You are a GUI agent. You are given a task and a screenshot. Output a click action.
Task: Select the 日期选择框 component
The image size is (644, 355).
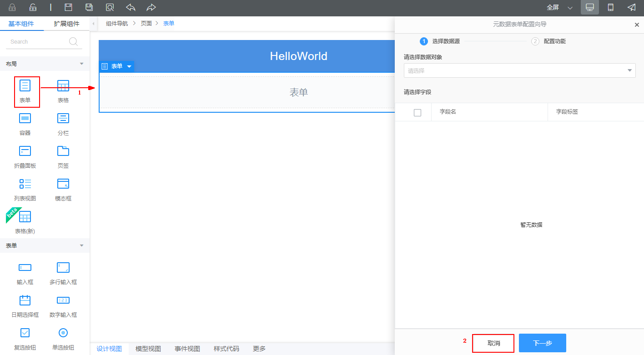[25, 306]
